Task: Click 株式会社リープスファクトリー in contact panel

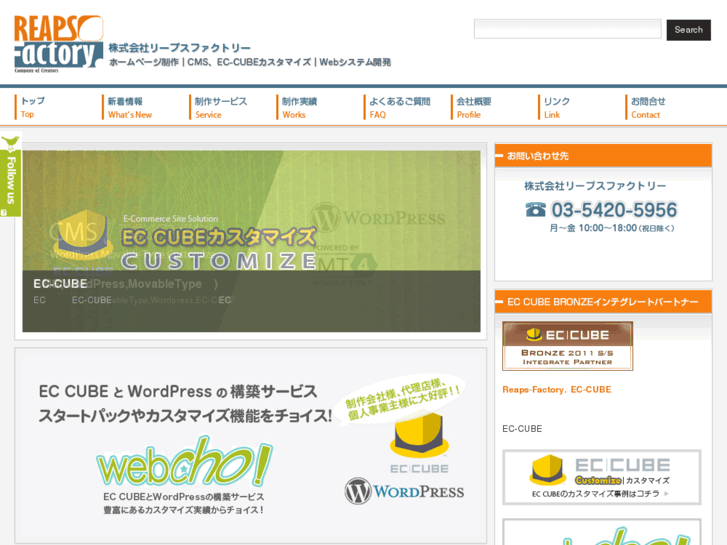Action: point(595,186)
